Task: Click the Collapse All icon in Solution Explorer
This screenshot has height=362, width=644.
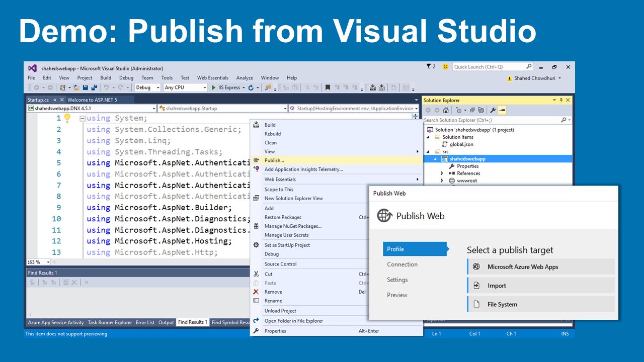Action: point(472,110)
